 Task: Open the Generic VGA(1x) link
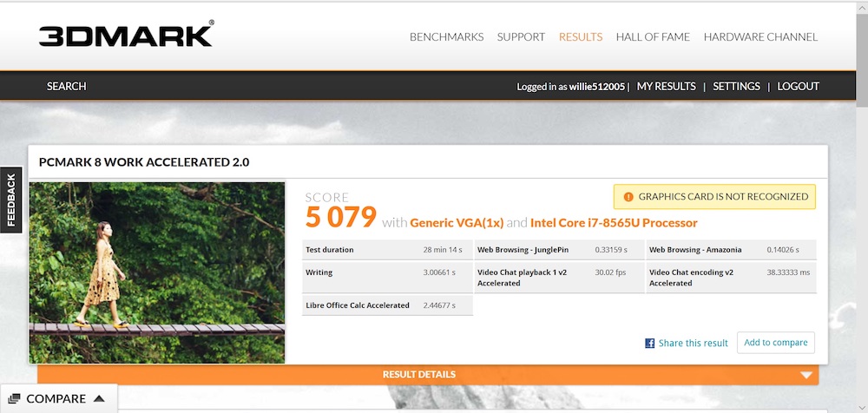pos(457,223)
